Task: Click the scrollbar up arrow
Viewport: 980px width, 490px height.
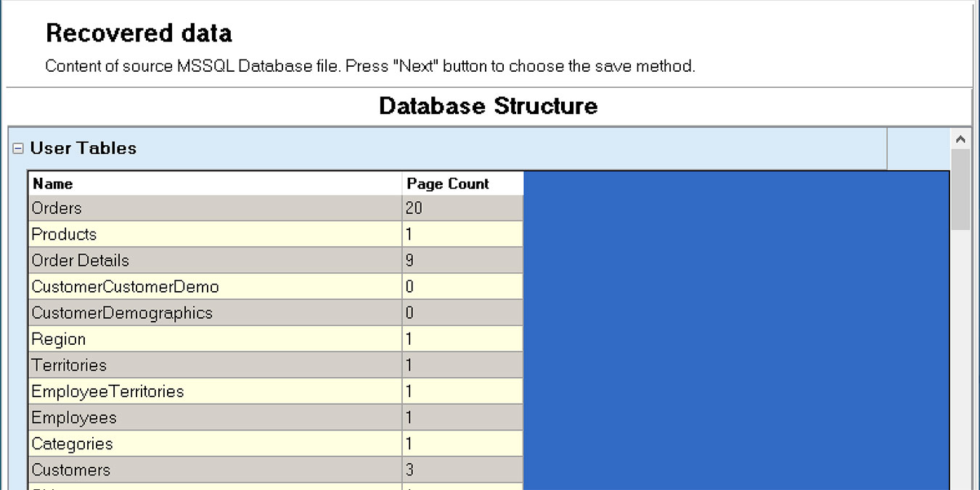Action: point(960,138)
